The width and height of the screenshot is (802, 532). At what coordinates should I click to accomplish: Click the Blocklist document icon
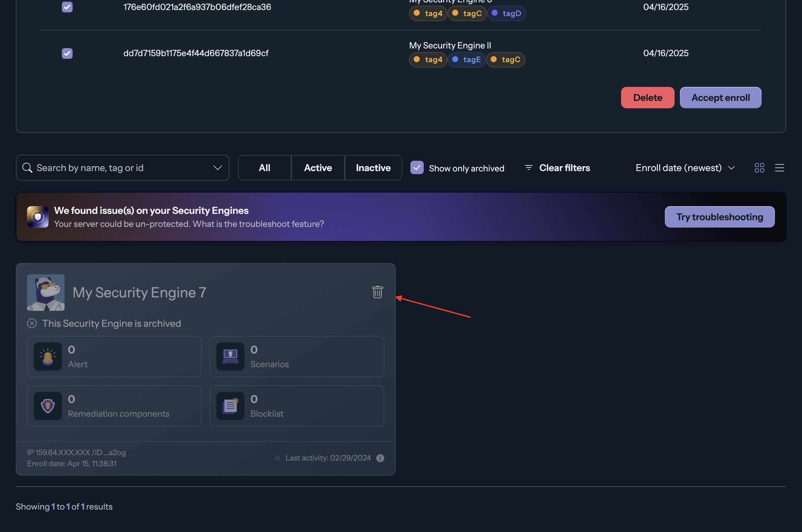(x=230, y=406)
